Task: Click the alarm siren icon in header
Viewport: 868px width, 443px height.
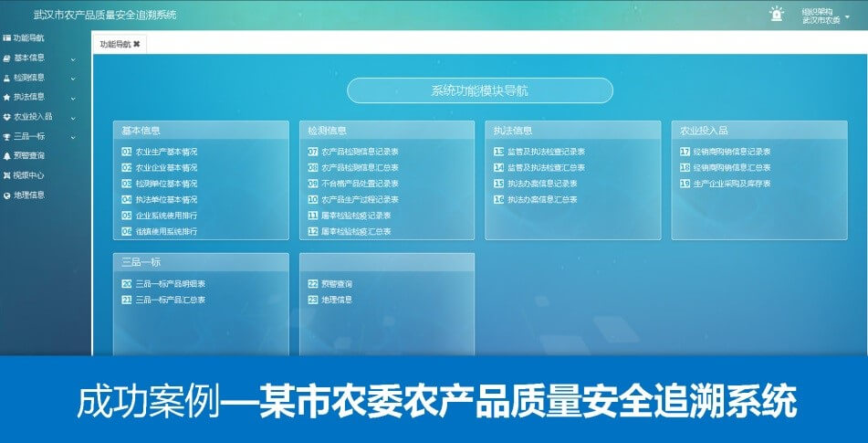Action: (776, 15)
